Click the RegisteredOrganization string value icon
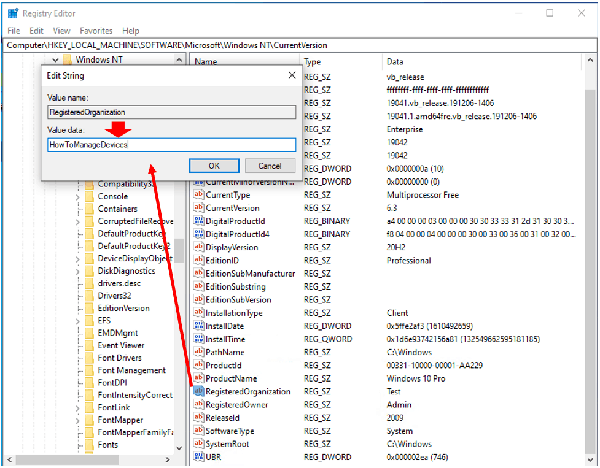 point(198,392)
